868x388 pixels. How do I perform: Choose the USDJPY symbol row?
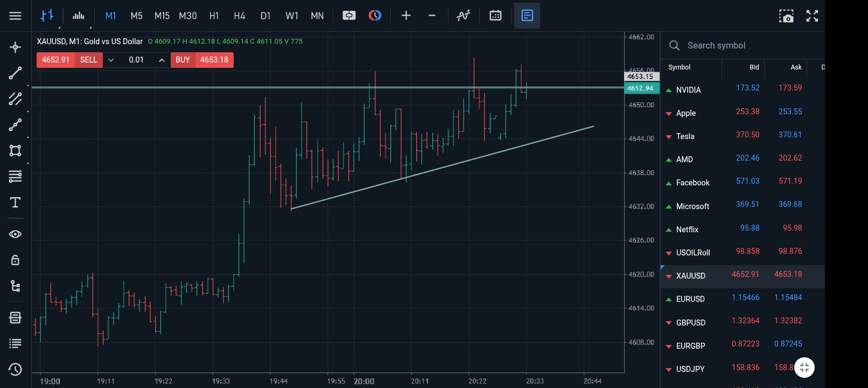pos(743,369)
